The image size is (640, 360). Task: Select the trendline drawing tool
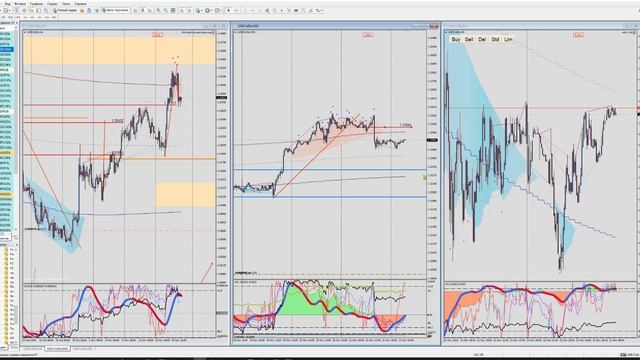tap(260, 10)
